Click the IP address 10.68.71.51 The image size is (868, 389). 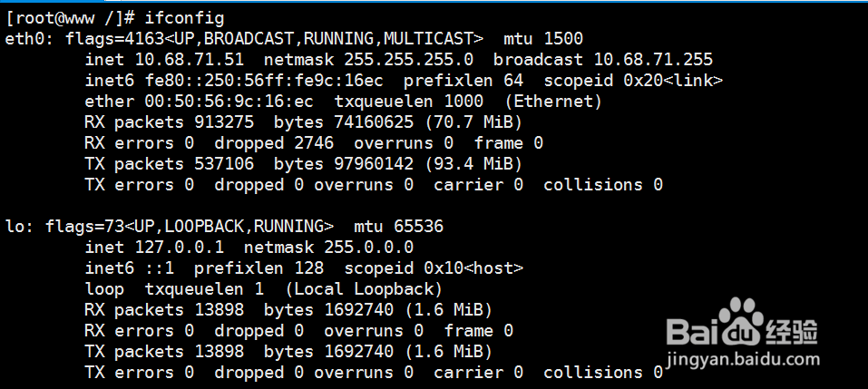coord(190,60)
